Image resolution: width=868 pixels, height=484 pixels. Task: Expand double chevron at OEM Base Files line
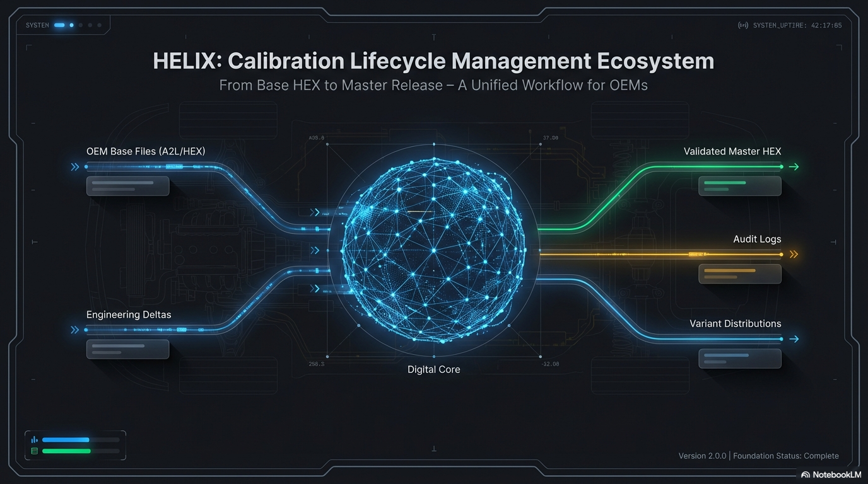point(75,167)
